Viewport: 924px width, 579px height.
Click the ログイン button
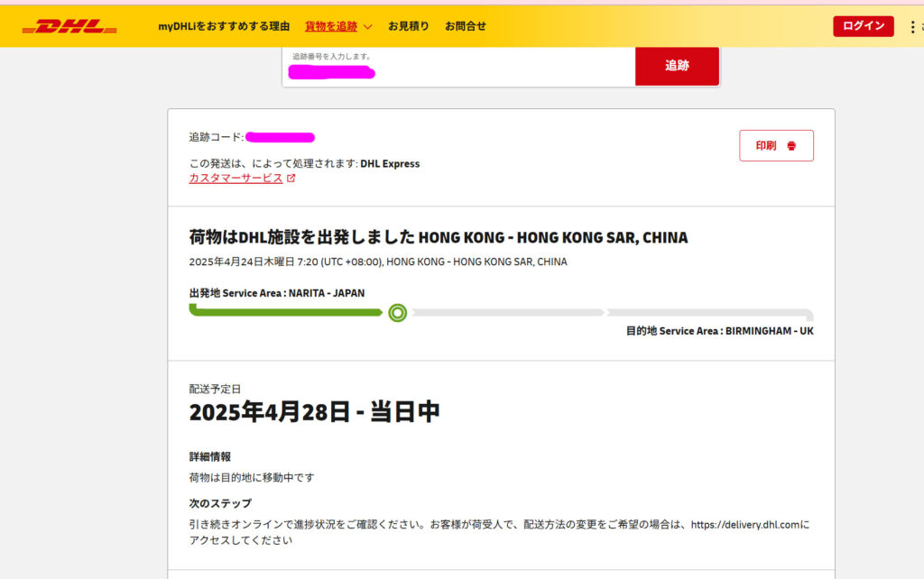[x=864, y=26]
